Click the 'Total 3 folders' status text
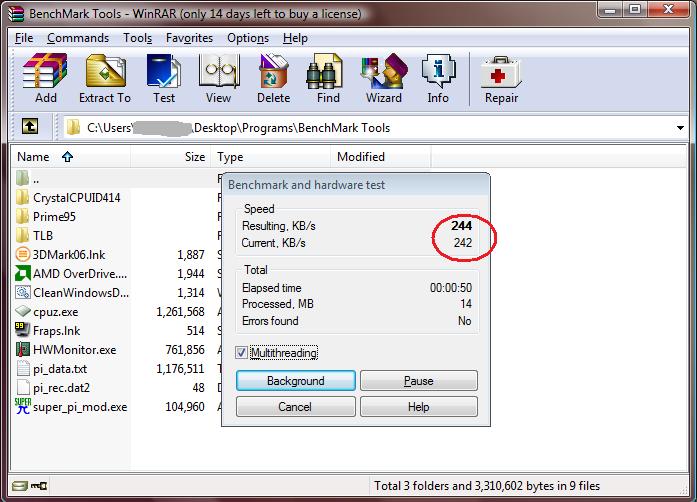697x502 pixels. (x=487, y=486)
